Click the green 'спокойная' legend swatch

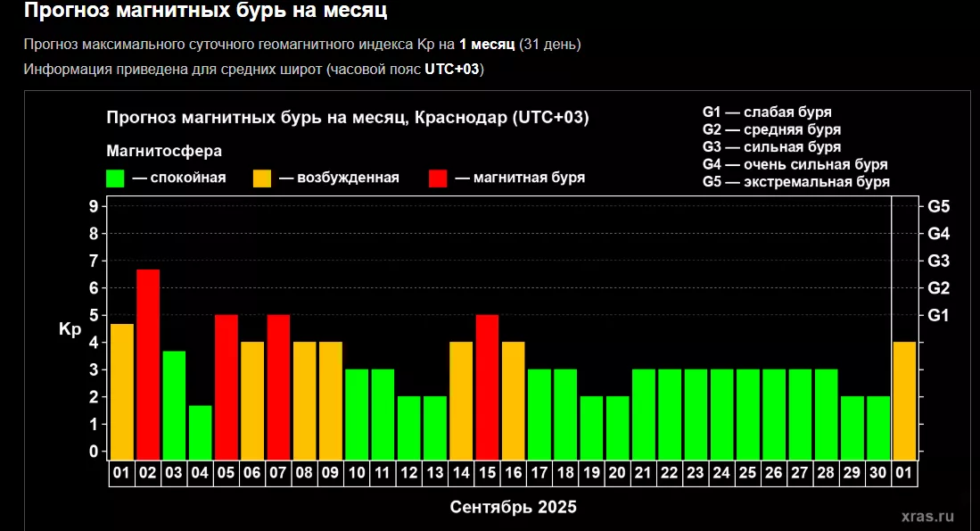click(116, 178)
